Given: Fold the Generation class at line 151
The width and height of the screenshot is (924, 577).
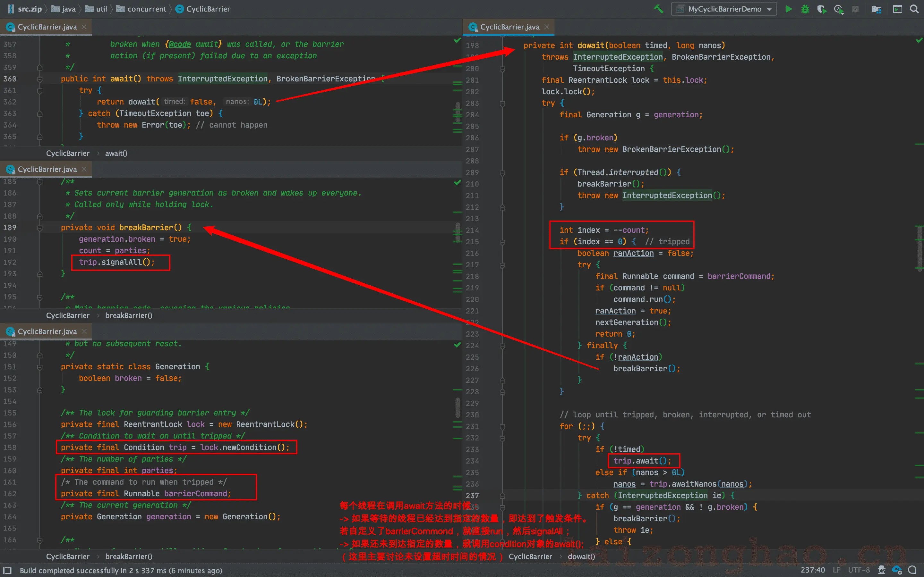Looking at the screenshot, I should [40, 367].
